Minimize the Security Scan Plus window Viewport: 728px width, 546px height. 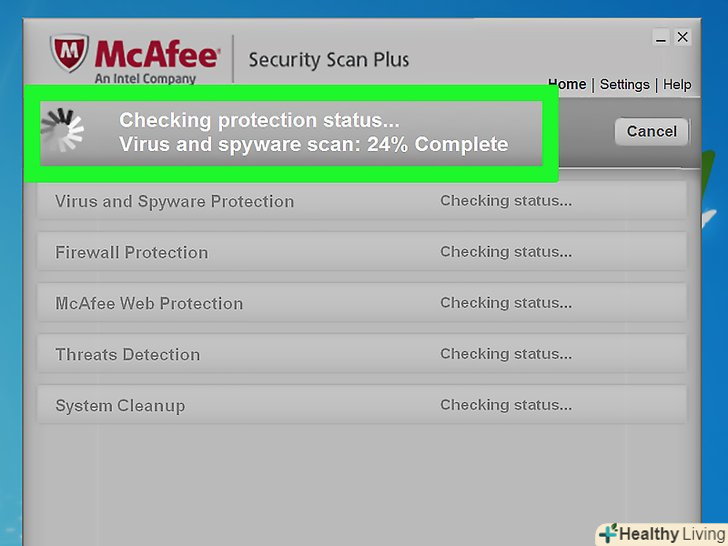pyautogui.click(x=661, y=37)
